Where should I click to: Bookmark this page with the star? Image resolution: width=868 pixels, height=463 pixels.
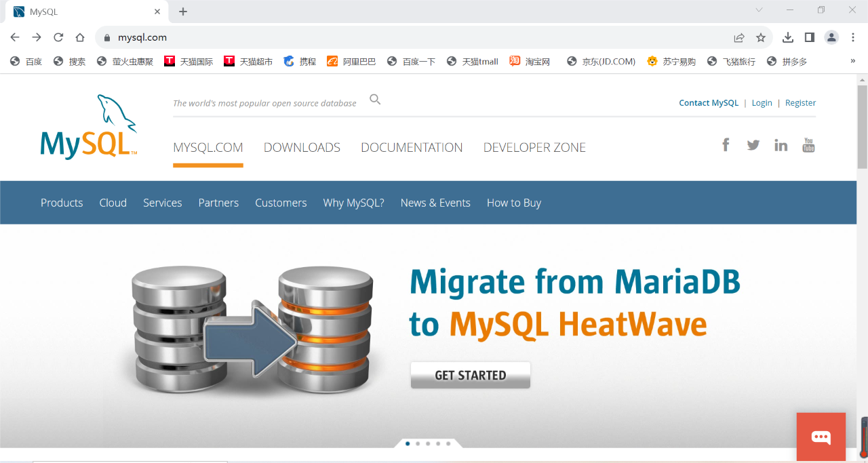(761, 38)
